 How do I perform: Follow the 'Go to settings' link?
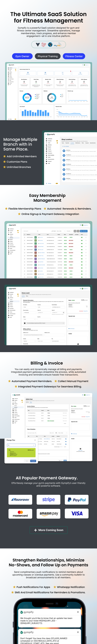[x=66, y=146]
